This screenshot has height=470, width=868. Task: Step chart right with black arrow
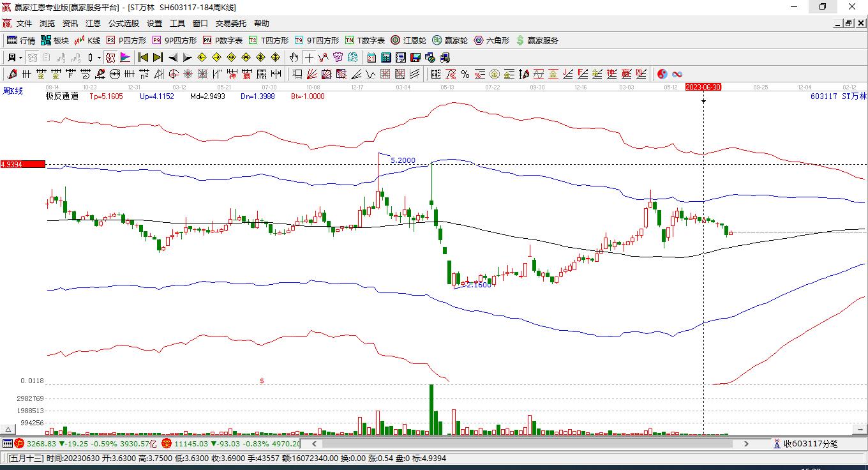(x=187, y=57)
